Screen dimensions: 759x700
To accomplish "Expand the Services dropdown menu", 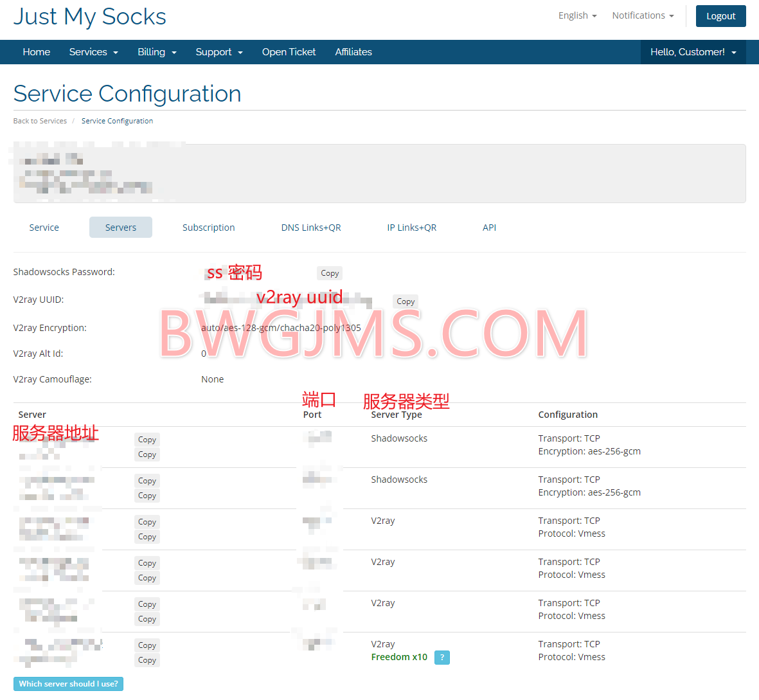I will pyautogui.click(x=93, y=52).
